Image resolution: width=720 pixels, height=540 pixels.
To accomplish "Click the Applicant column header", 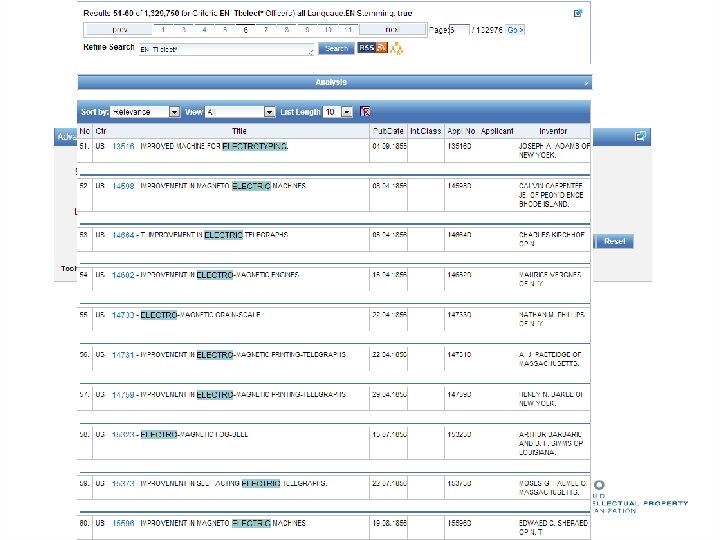I will pyautogui.click(x=497, y=131).
